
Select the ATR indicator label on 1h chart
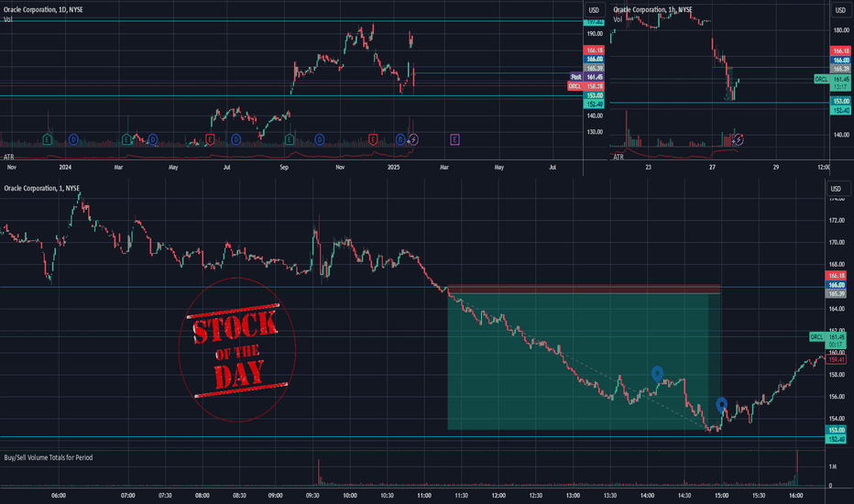coord(619,157)
